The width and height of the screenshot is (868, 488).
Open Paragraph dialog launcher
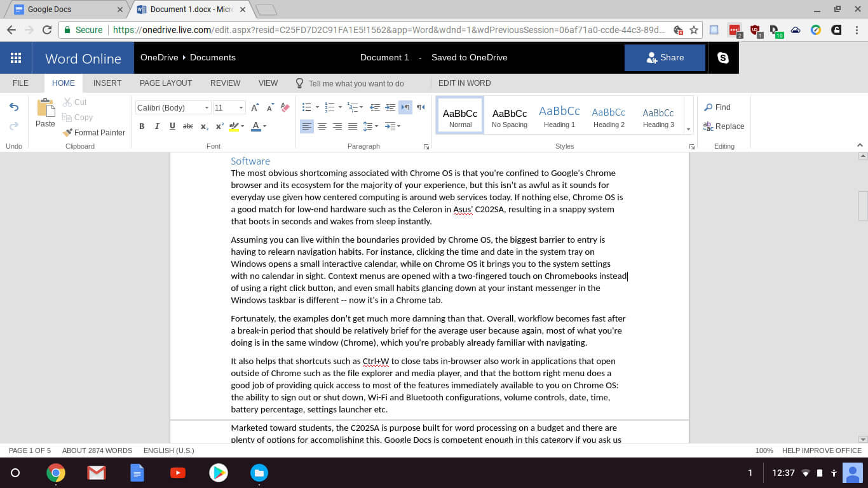click(x=426, y=147)
